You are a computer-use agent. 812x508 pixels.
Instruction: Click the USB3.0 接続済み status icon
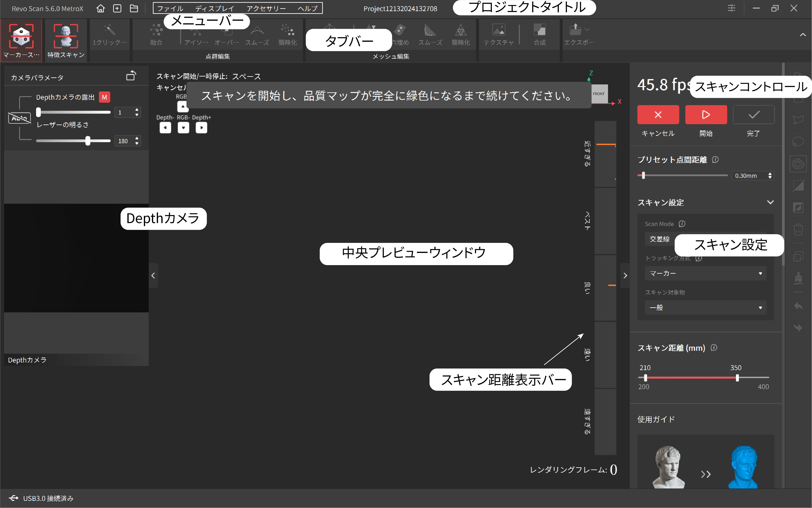[x=14, y=498]
